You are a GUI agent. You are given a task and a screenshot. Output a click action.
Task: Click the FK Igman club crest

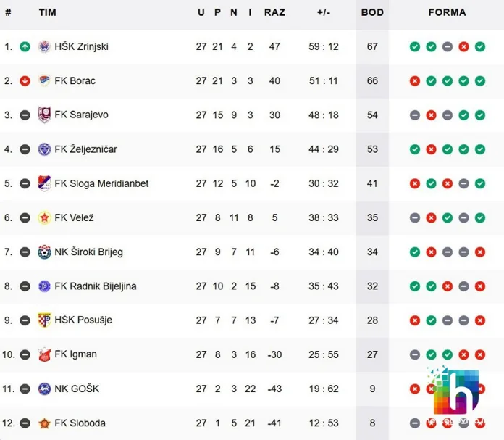click(x=44, y=354)
